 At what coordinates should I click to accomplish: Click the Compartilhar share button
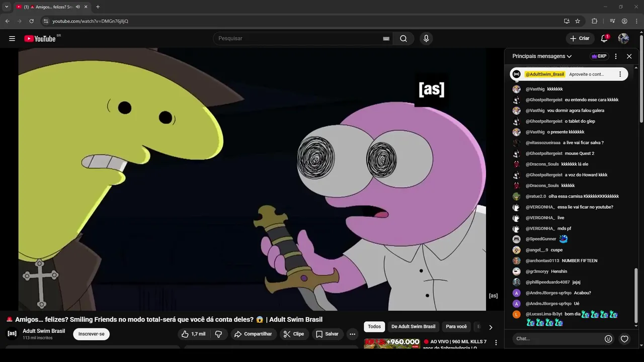pyautogui.click(x=254, y=334)
